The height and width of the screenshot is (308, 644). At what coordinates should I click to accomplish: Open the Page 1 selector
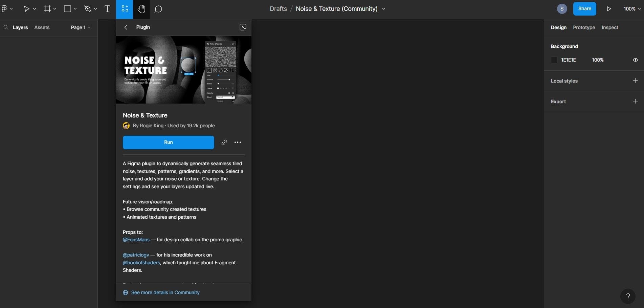click(x=80, y=27)
